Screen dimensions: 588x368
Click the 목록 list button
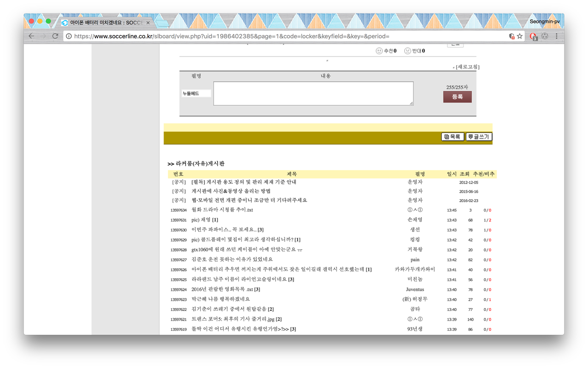pyautogui.click(x=452, y=137)
